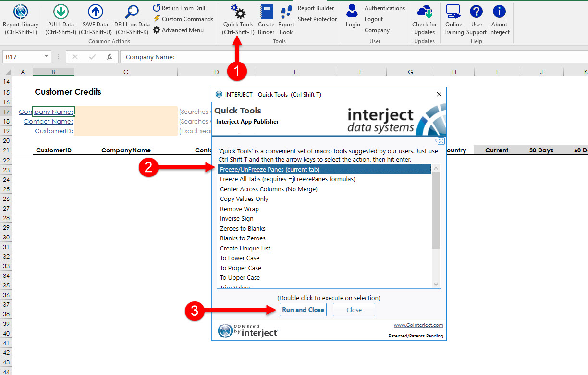Select row 25 header
The image size is (588, 375).
[6, 189]
